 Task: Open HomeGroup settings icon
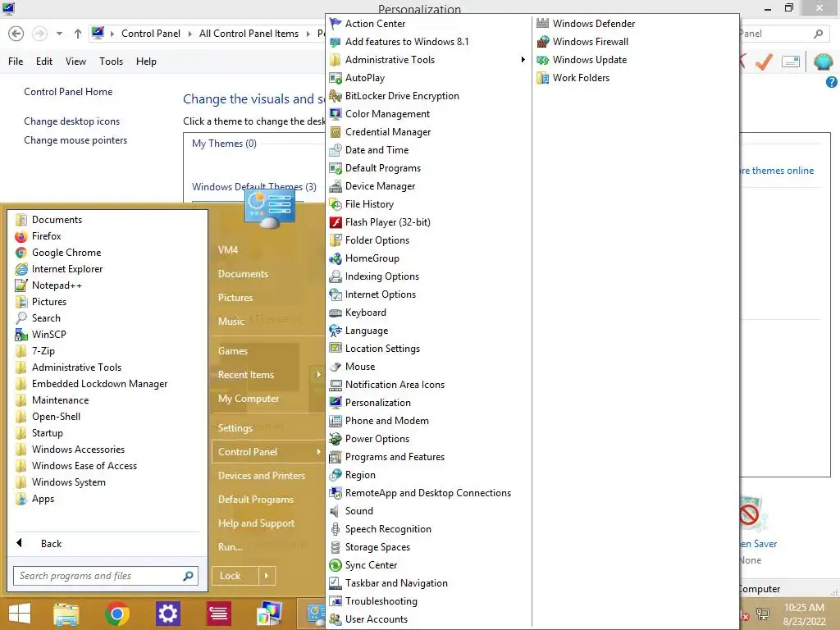click(x=336, y=258)
